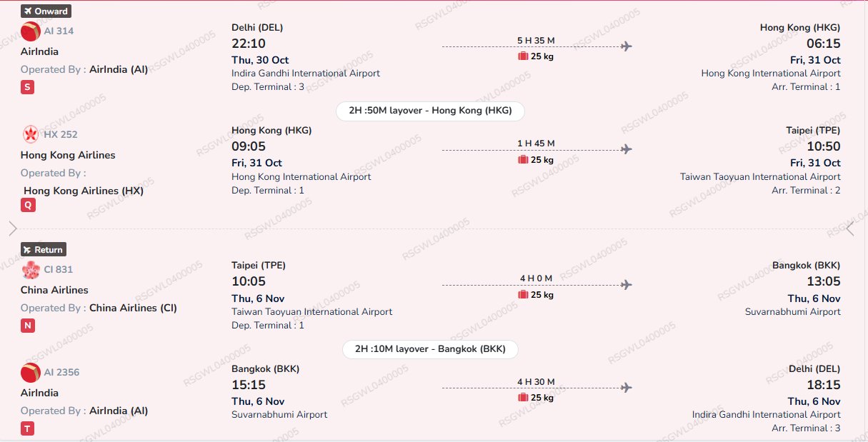Screen dimensions: 868x442
Task: Select the Onward flight tag
Action: pyautogui.click(x=46, y=11)
